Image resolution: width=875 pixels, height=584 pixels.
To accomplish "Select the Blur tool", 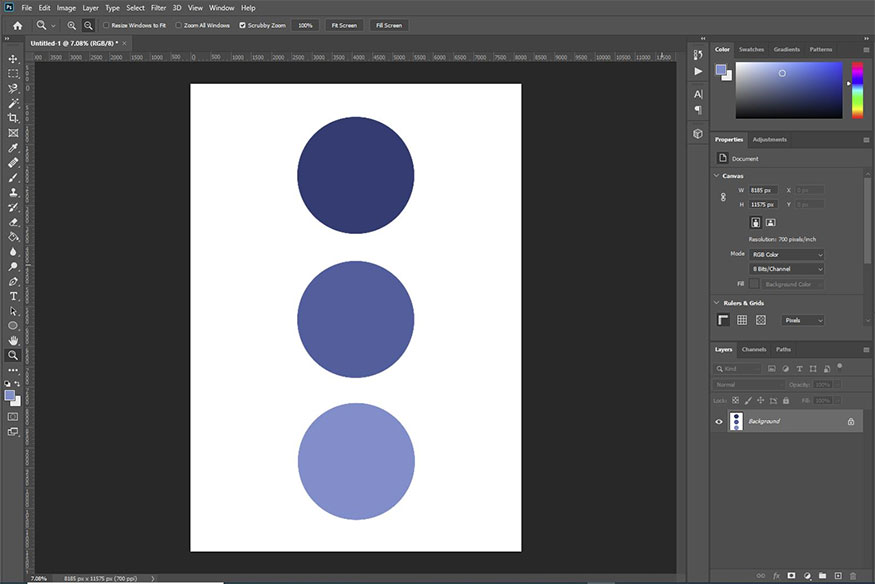I will pyautogui.click(x=13, y=252).
